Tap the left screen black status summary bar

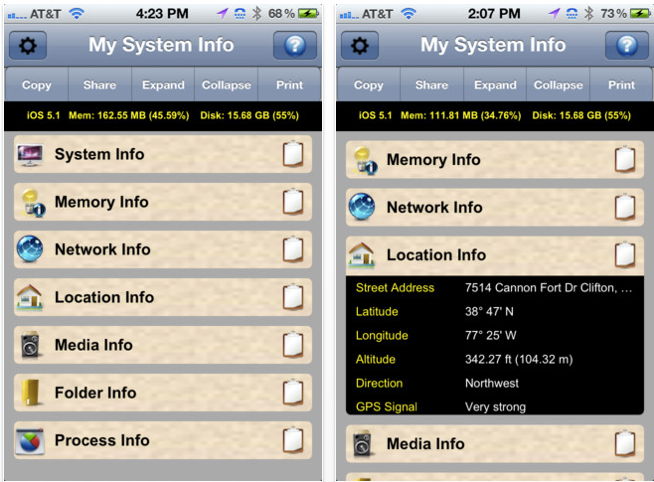point(162,116)
